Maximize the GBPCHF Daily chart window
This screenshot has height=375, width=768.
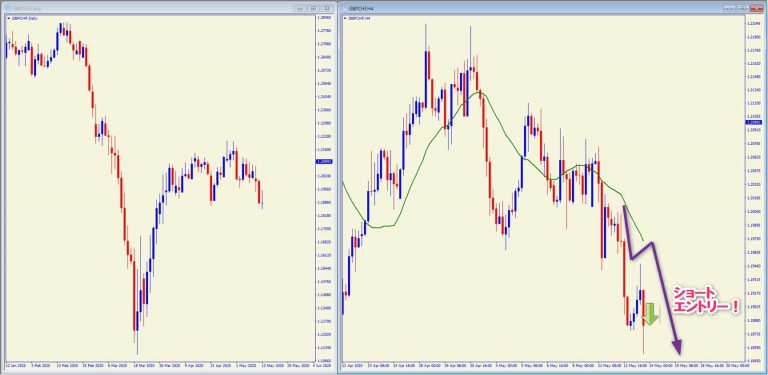(x=327, y=8)
